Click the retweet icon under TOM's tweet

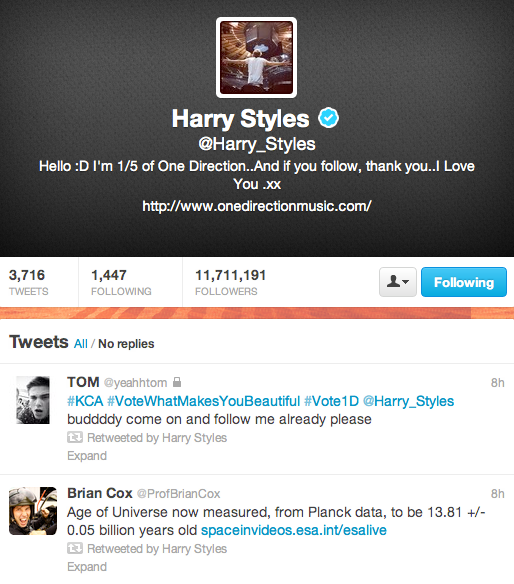point(75,437)
